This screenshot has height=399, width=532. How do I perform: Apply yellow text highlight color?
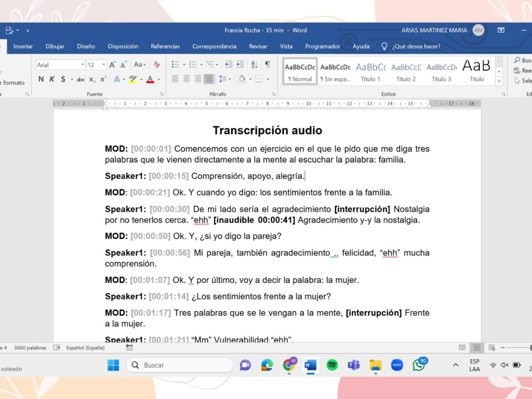[132, 79]
